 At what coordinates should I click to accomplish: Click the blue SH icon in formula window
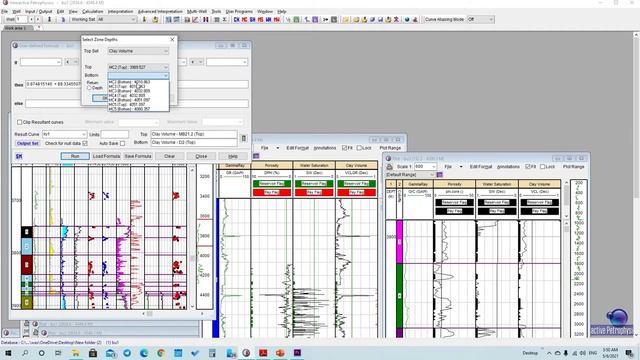point(19,156)
